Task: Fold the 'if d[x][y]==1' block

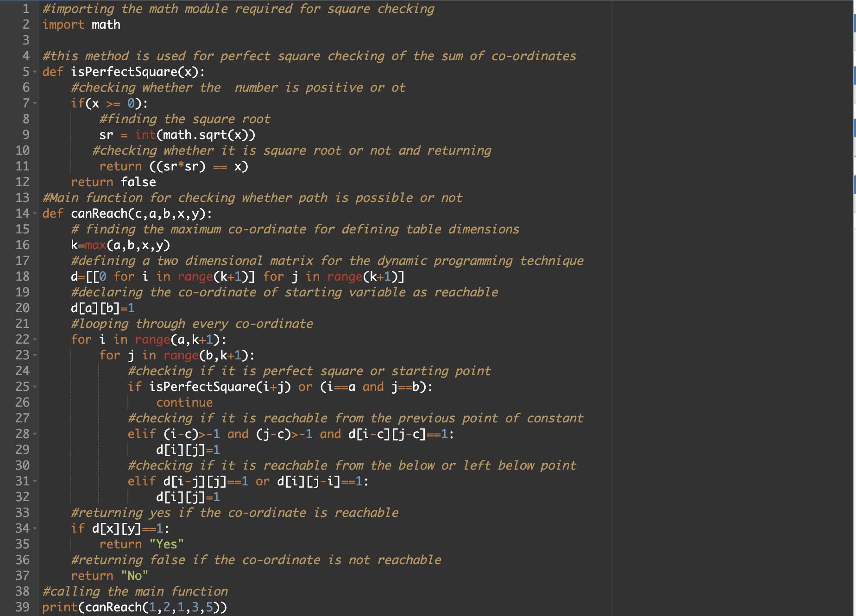Action: click(x=35, y=529)
